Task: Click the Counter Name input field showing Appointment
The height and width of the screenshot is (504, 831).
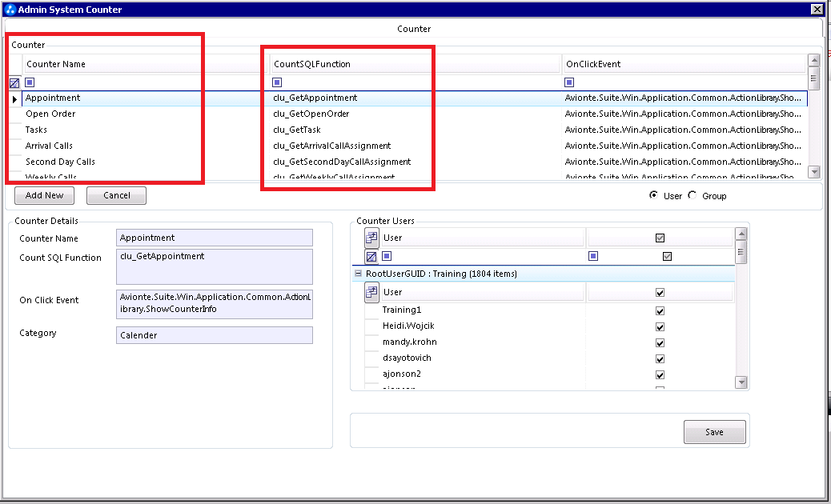Action: pyautogui.click(x=214, y=238)
